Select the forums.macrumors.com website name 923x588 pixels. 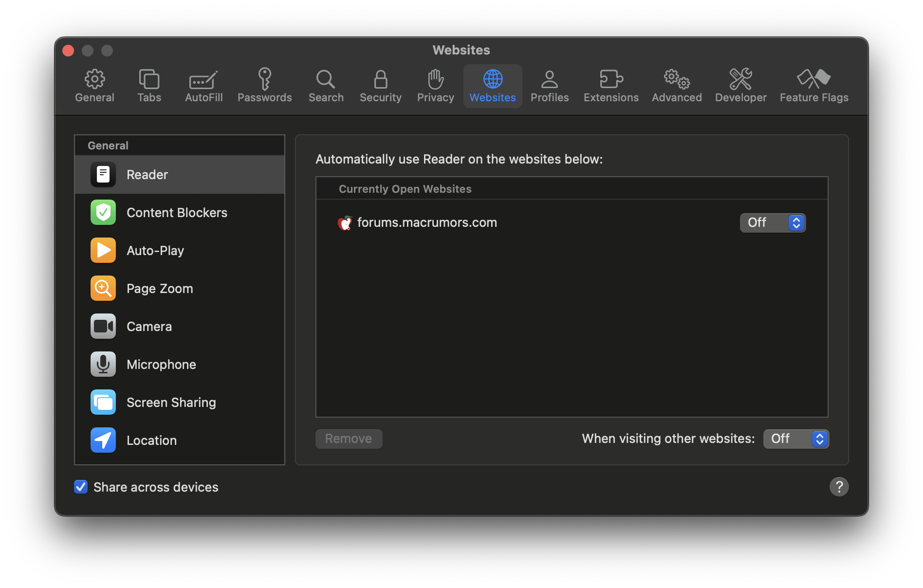427,222
